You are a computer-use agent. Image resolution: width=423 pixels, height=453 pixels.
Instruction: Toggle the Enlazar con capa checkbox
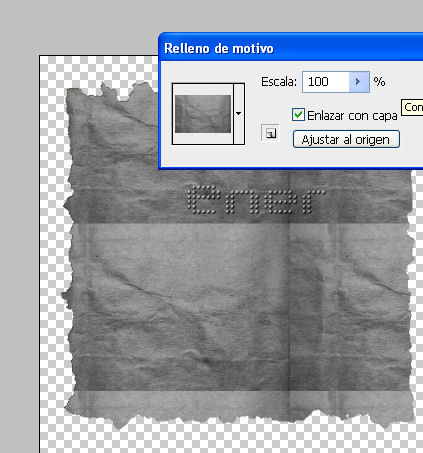coord(298,115)
